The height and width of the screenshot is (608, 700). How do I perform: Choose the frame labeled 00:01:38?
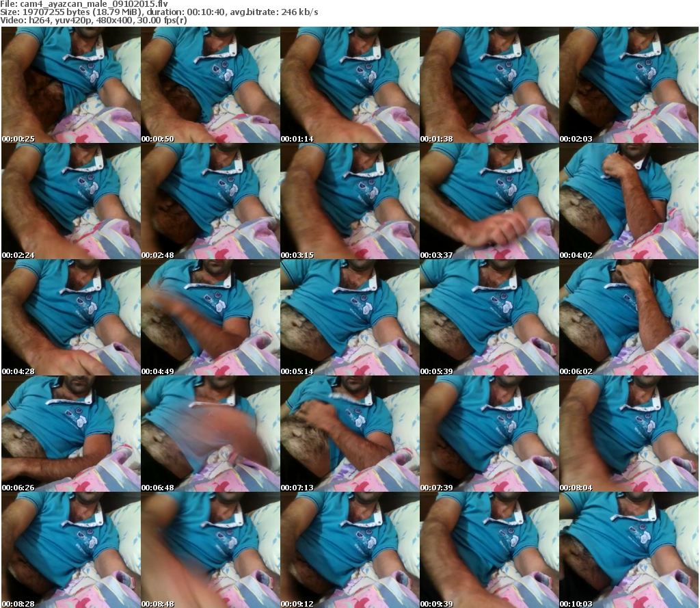[489, 85]
